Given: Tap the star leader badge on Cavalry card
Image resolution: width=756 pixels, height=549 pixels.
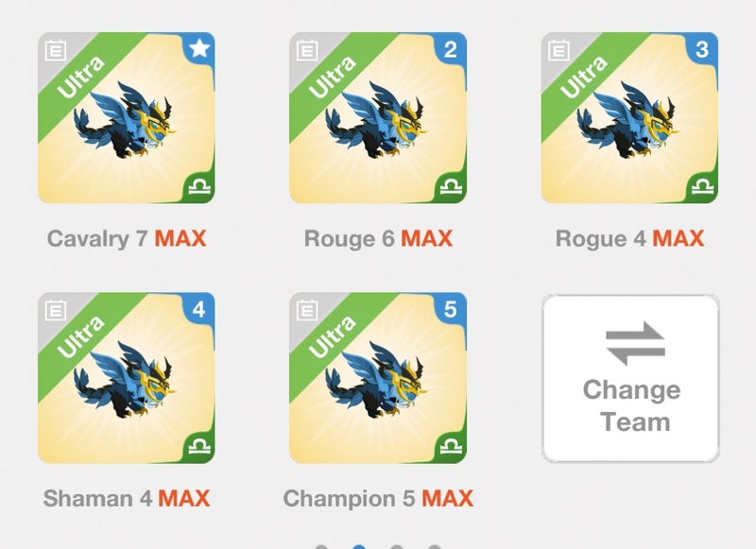Looking at the screenshot, I should (x=199, y=49).
